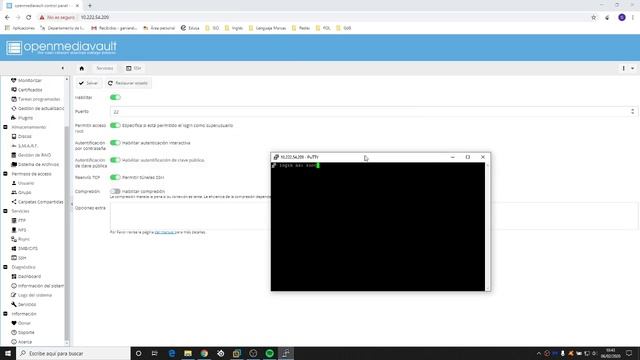Click the Servicios breadcrumb tab
Screen dimensions: 640x360
(104, 68)
